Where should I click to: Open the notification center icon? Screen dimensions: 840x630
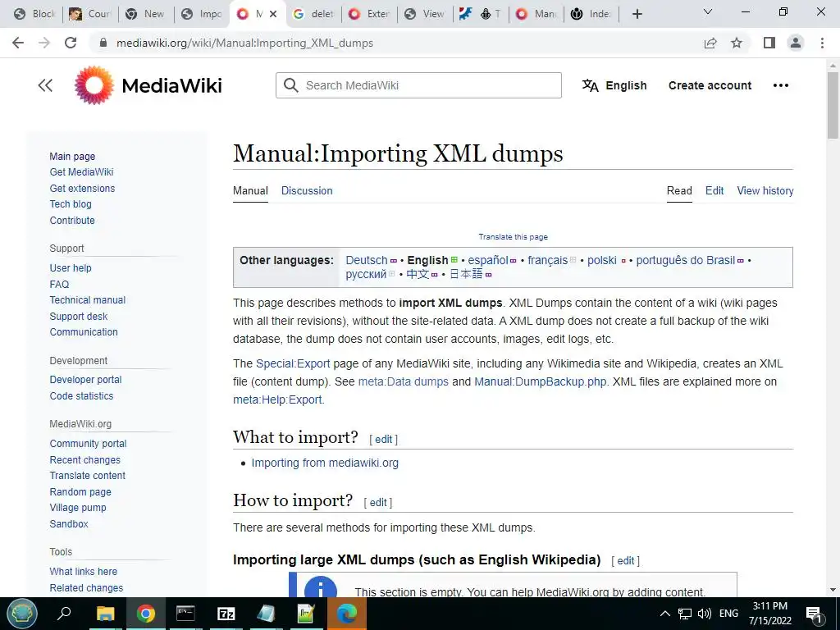pyautogui.click(x=813, y=614)
